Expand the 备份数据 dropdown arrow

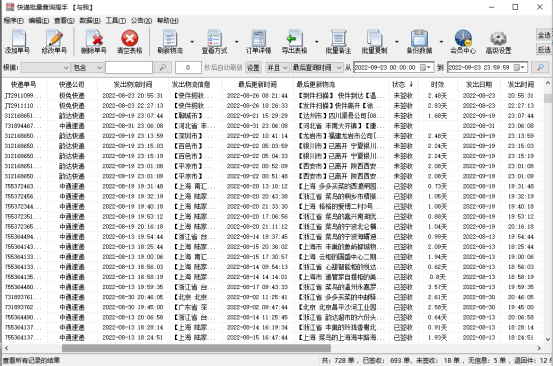[441, 42]
